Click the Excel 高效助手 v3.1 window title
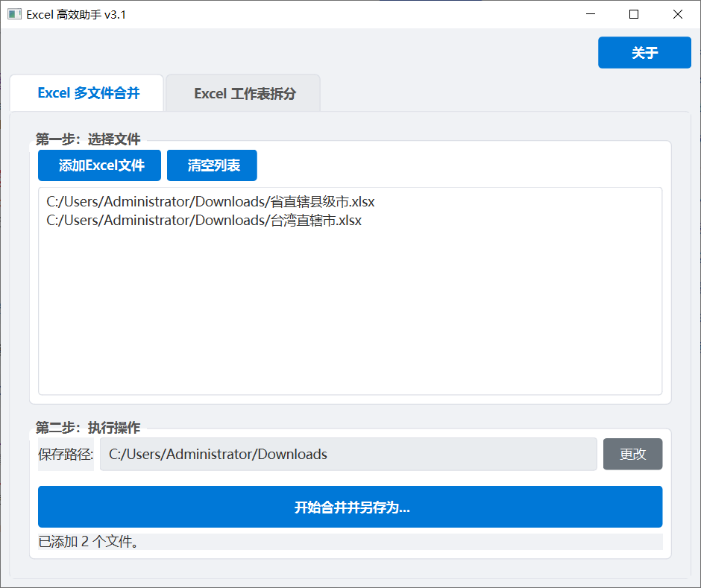Viewport: 701px width, 588px height. tap(76, 14)
